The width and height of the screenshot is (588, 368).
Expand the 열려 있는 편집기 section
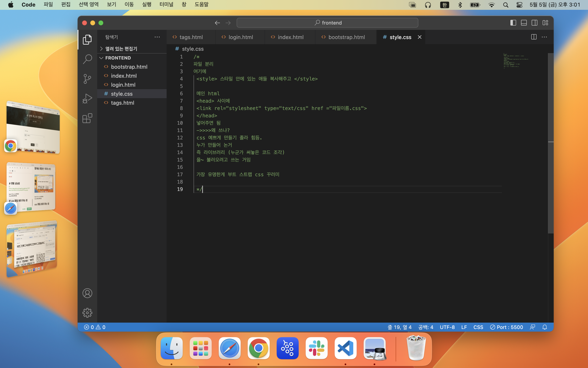132,49
